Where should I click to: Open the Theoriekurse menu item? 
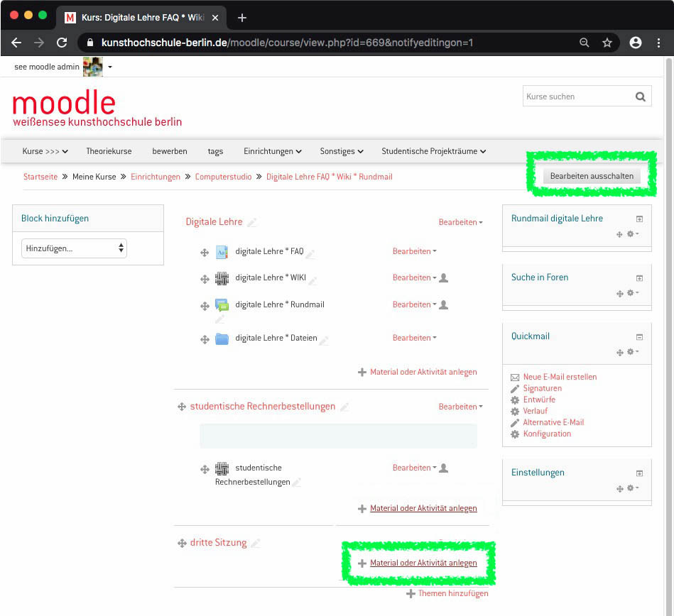pyautogui.click(x=109, y=151)
